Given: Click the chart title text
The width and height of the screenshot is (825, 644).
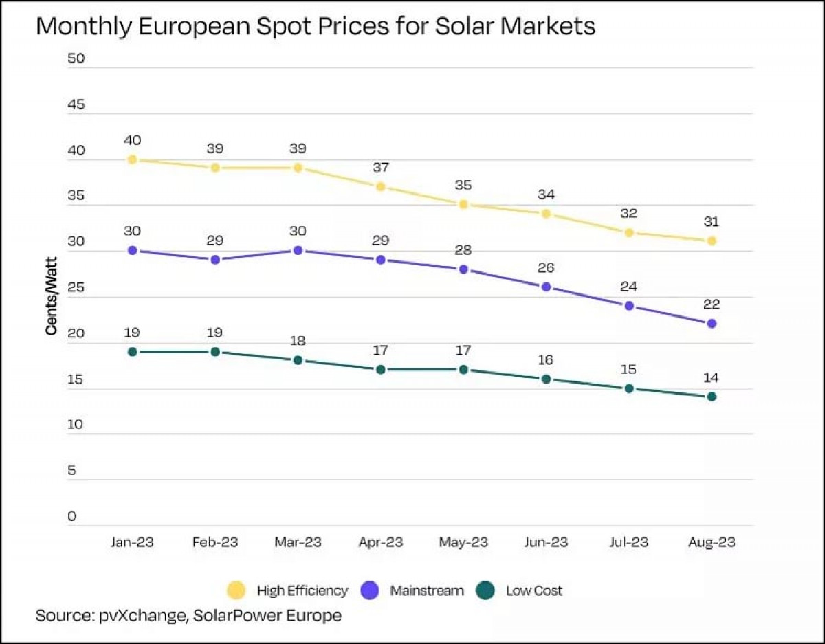Looking at the screenshot, I should pos(315,26).
